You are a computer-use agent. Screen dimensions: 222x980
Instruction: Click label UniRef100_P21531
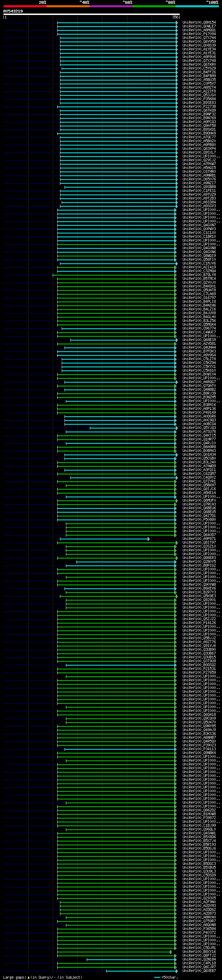point(199,669)
